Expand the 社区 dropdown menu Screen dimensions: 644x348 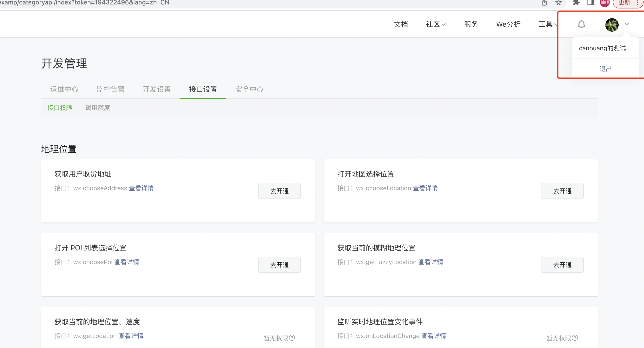tap(436, 24)
